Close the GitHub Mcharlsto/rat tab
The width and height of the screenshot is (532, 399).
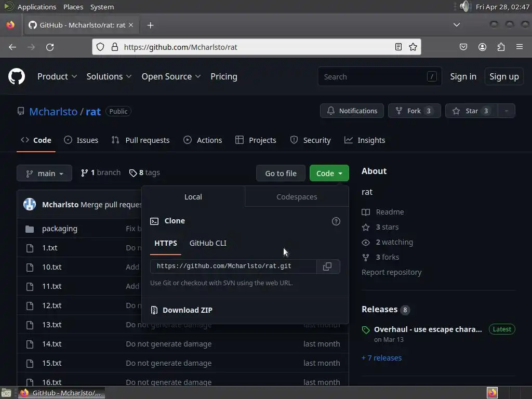coord(131,25)
